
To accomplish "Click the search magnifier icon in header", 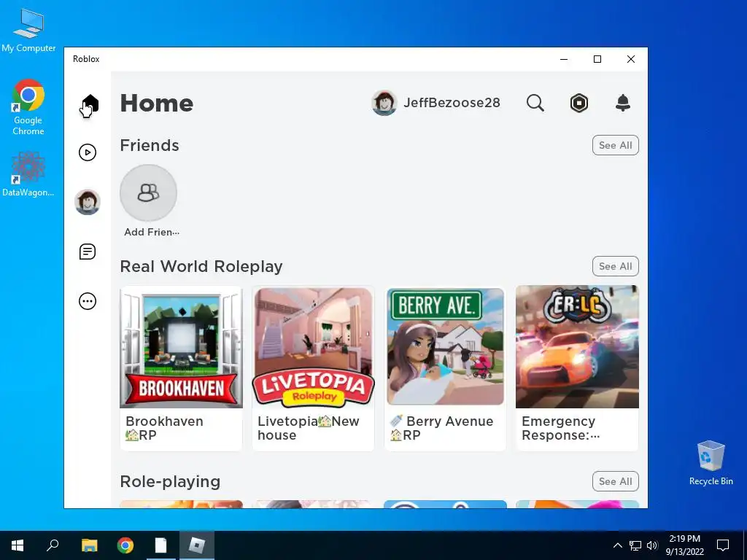I will tap(535, 103).
